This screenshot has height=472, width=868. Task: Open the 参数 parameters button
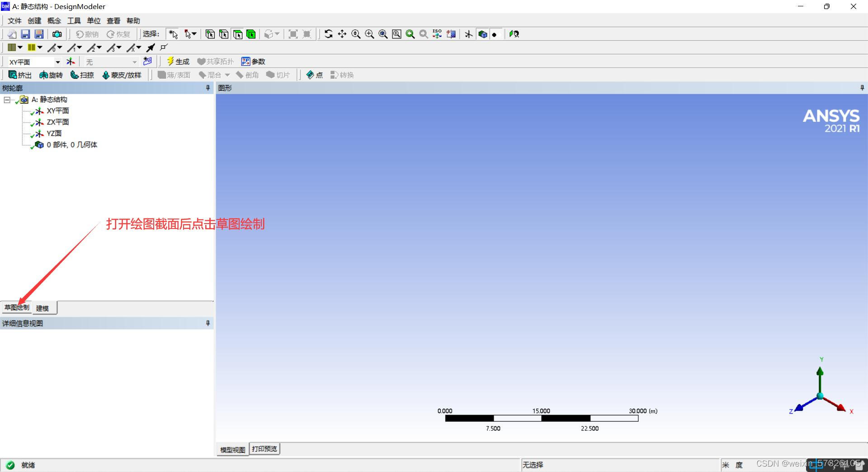point(253,62)
